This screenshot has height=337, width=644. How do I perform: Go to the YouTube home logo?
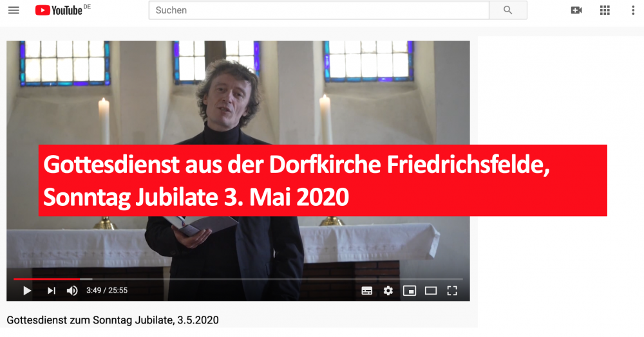(62, 10)
